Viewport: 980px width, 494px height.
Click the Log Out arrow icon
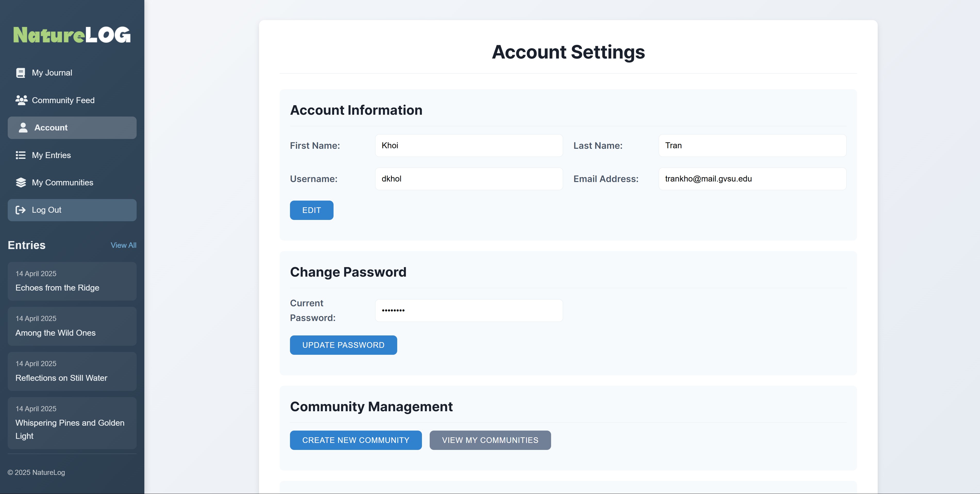click(x=21, y=210)
